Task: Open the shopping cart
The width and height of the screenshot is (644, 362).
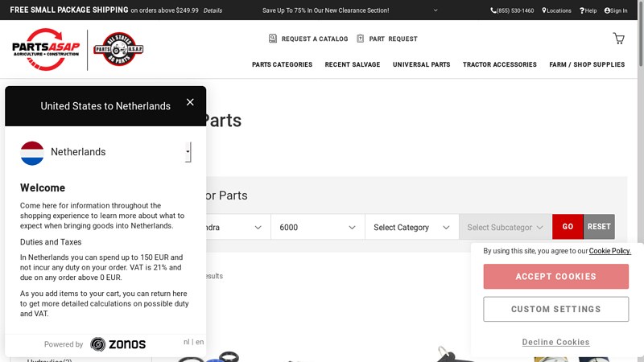Action: (x=618, y=39)
